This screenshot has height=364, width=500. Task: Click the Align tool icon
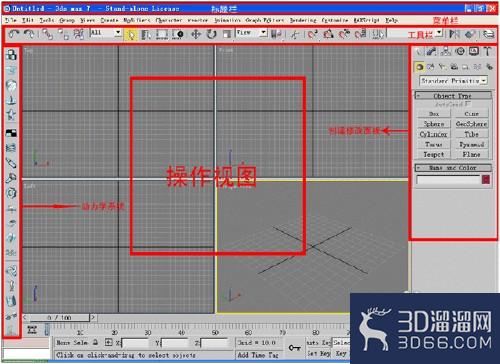coord(470,34)
